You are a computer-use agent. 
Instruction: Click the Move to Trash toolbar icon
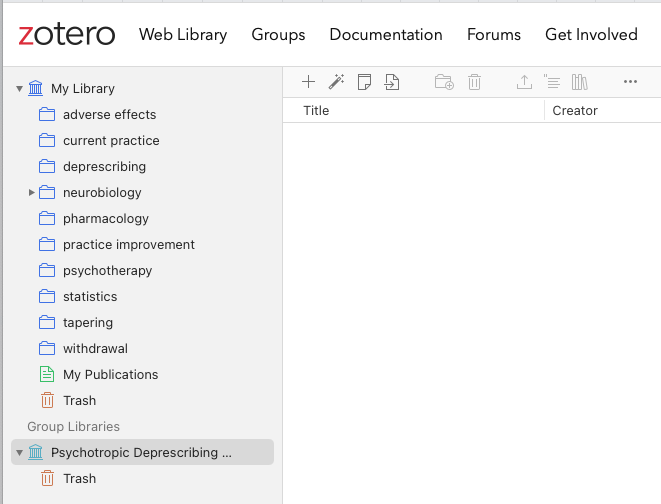(x=474, y=82)
